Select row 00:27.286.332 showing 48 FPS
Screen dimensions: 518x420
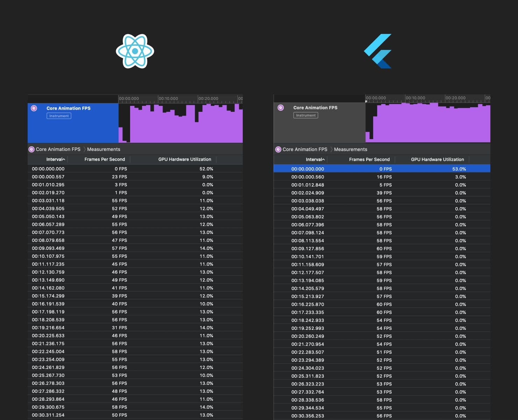pyautogui.click(x=135, y=391)
